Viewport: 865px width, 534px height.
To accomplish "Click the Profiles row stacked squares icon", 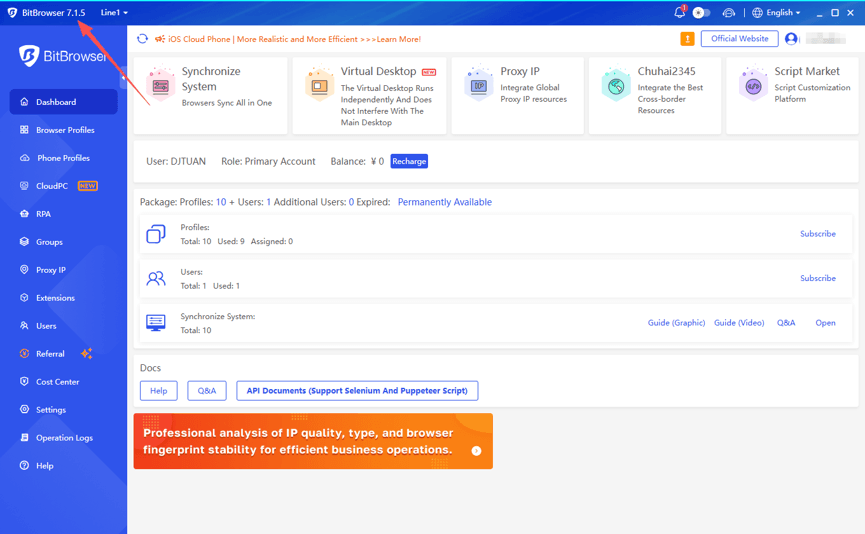I will coord(156,234).
